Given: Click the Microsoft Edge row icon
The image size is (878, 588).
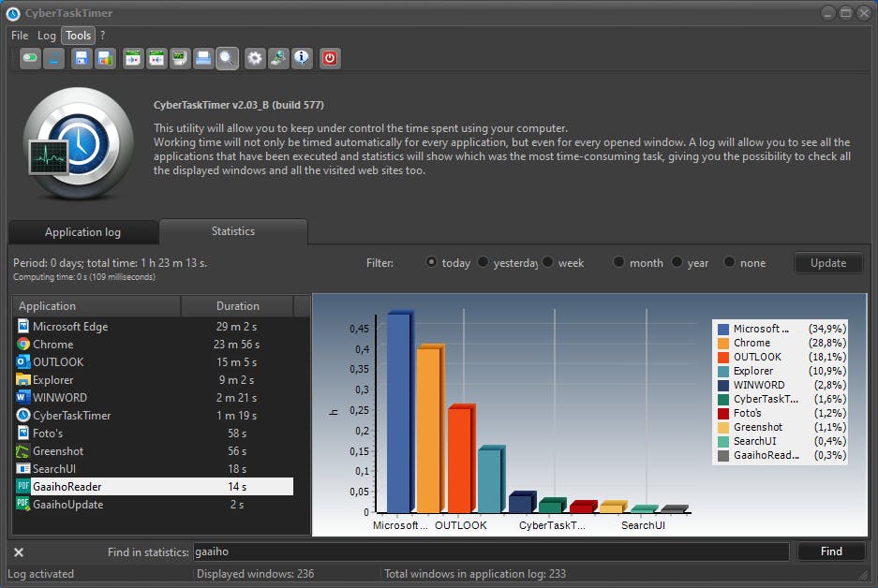Looking at the screenshot, I should [x=23, y=326].
